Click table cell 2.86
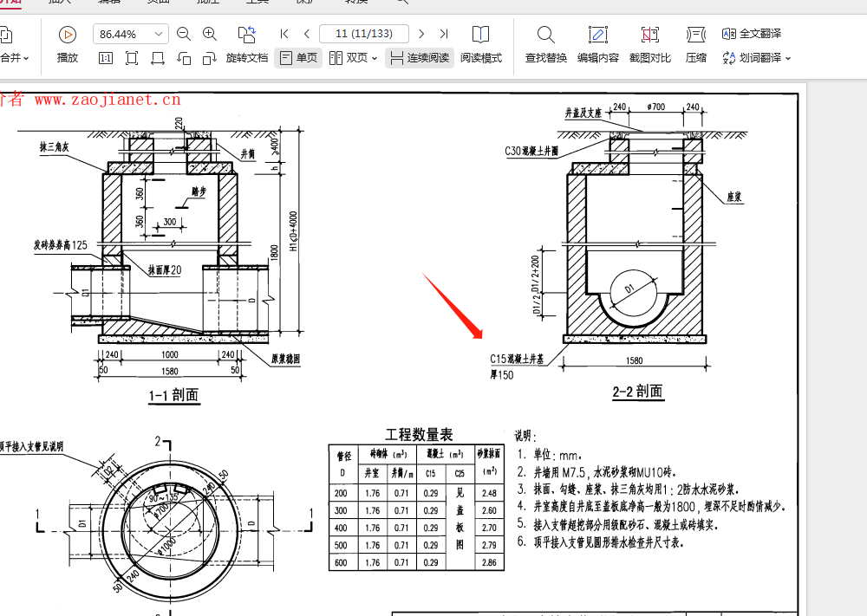 pyautogui.click(x=489, y=562)
